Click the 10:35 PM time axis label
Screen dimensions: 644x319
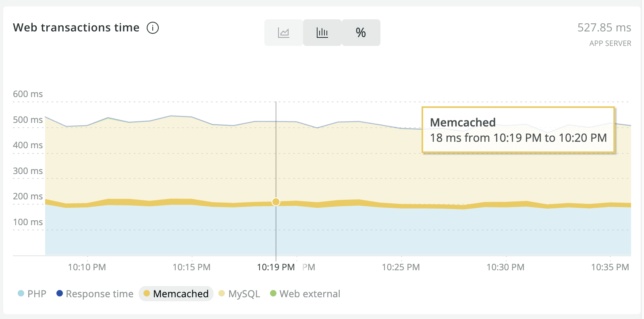[x=610, y=267]
